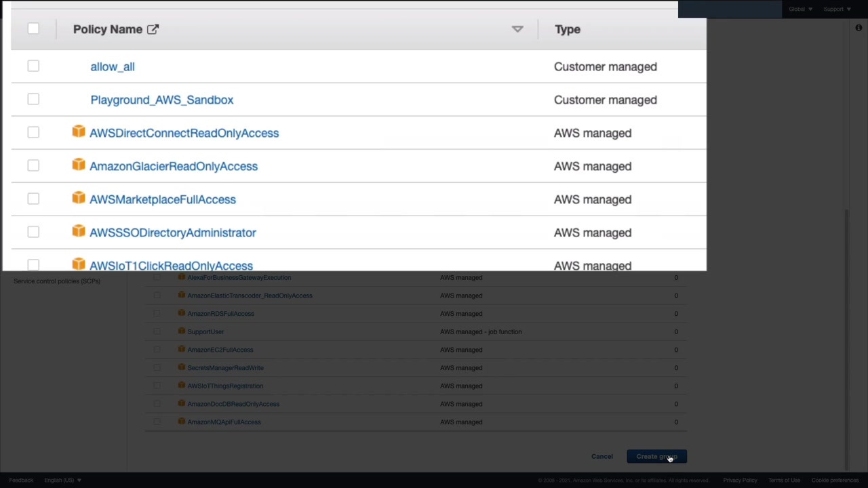Open the English (US) language selector
The image size is (868, 488).
62,480
